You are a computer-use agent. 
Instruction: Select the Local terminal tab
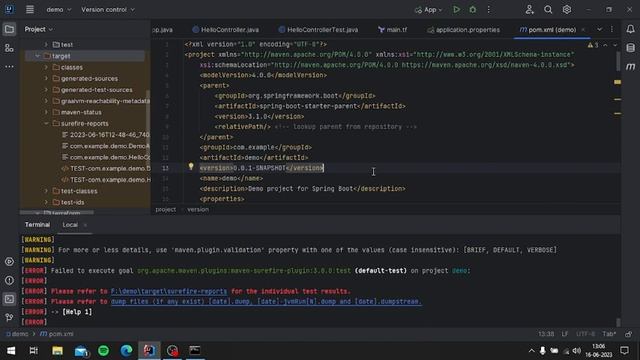tap(70, 224)
